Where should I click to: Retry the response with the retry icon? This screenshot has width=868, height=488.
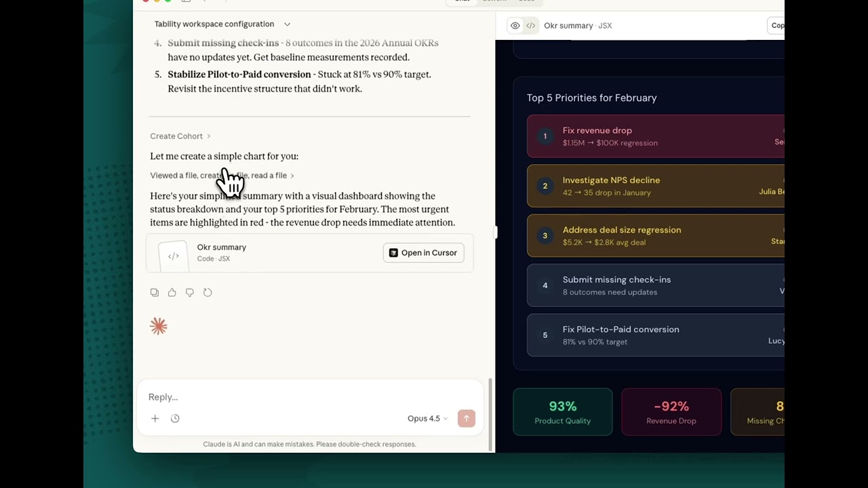point(208,293)
